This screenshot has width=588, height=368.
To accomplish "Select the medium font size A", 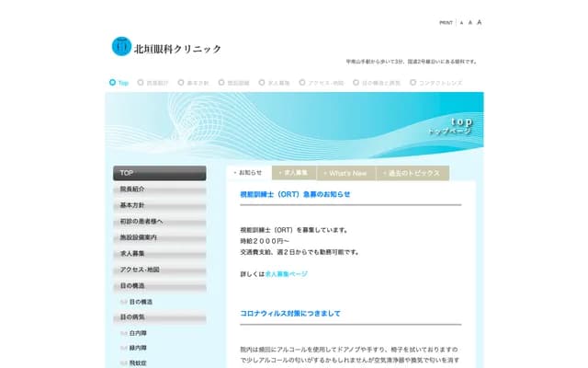I will pyautogui.click(x=469, y=22).
